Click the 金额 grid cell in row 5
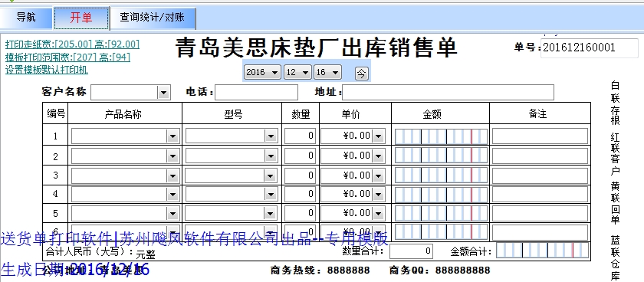 (441, 214)
